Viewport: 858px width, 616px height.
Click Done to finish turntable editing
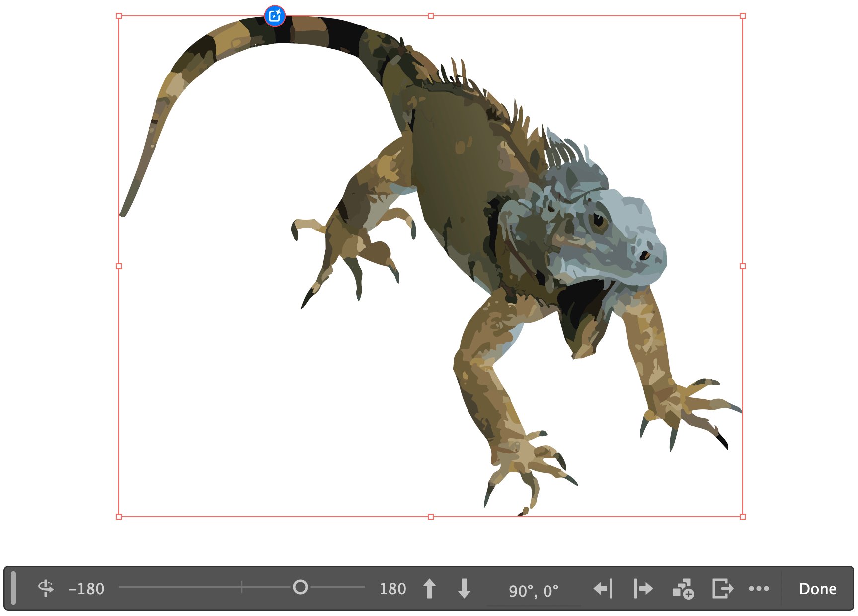coord(818,589)
